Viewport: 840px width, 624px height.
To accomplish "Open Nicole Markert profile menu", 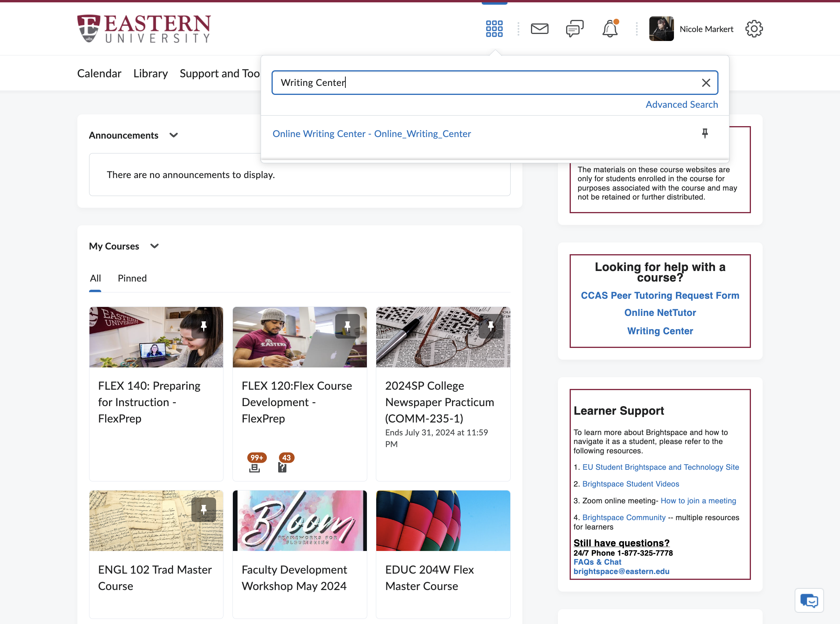I will pos(691,29).
